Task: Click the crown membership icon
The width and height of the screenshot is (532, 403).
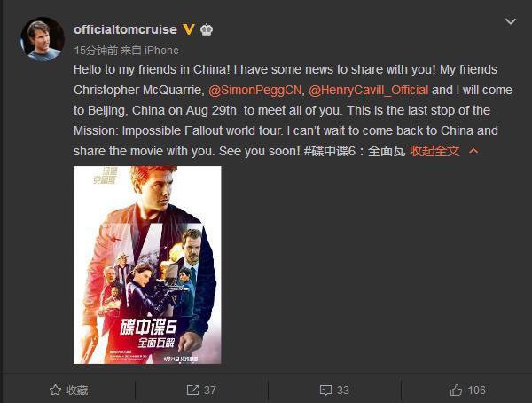Action: click(x=207, y=29)
